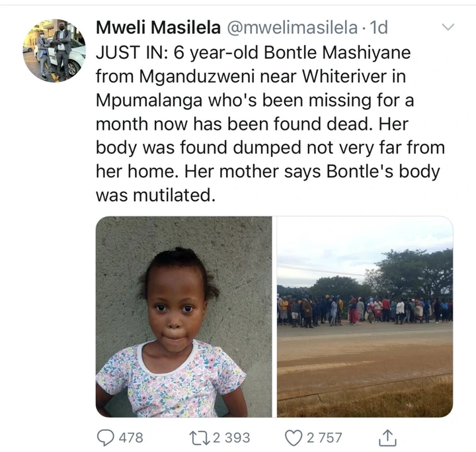Click 'was mutilated.' at the tweet's end

pyautogui.click(x=156, y=195)
